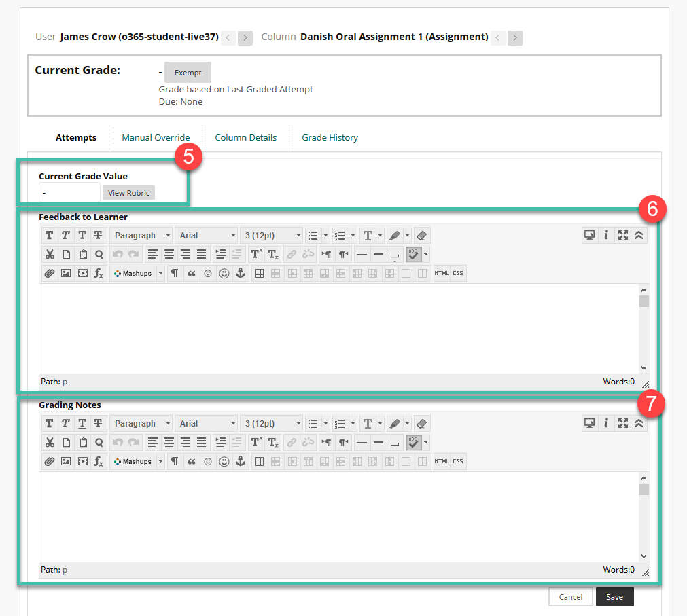Open preview monitor icon in Grading Notes editor
This screenshot has height=616, width=687.
pos(590,424)
